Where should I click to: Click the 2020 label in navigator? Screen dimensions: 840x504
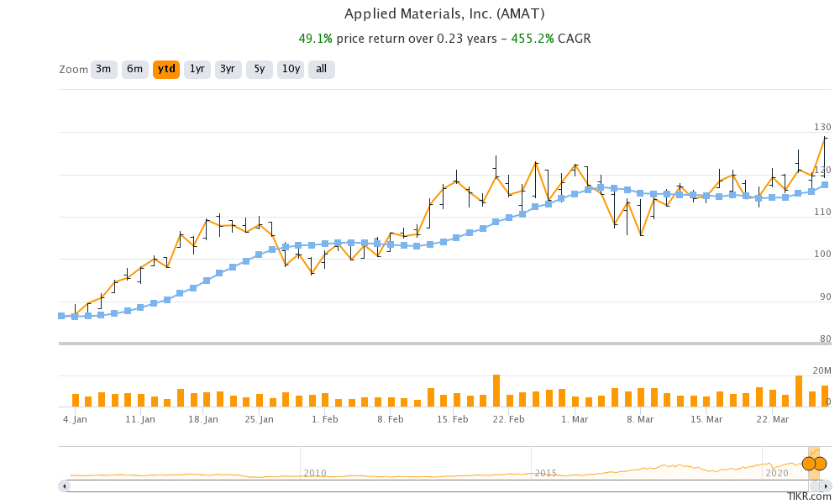777,474
